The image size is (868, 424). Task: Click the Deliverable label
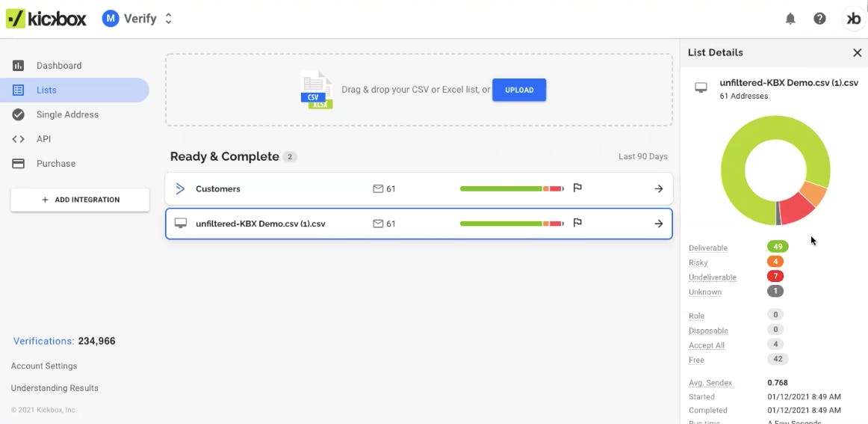pos(708,248)
